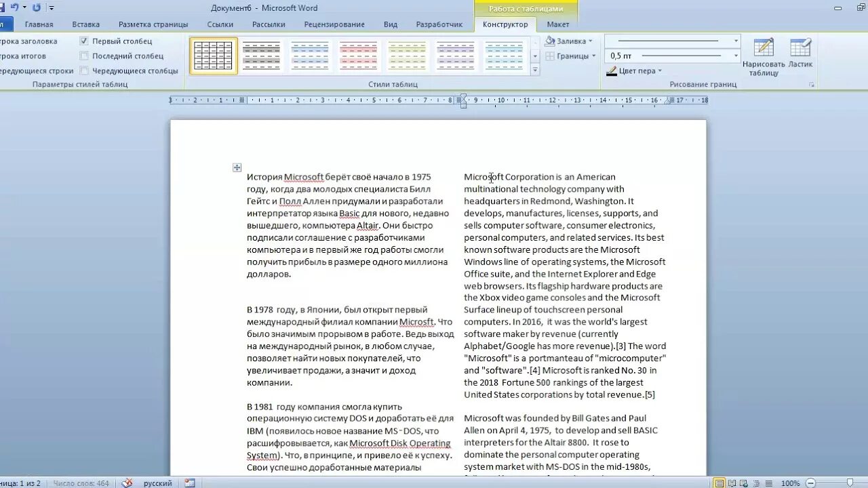Open the Ссылки tab
This screenshot has height=488, width=868.
tap(220, 24)
